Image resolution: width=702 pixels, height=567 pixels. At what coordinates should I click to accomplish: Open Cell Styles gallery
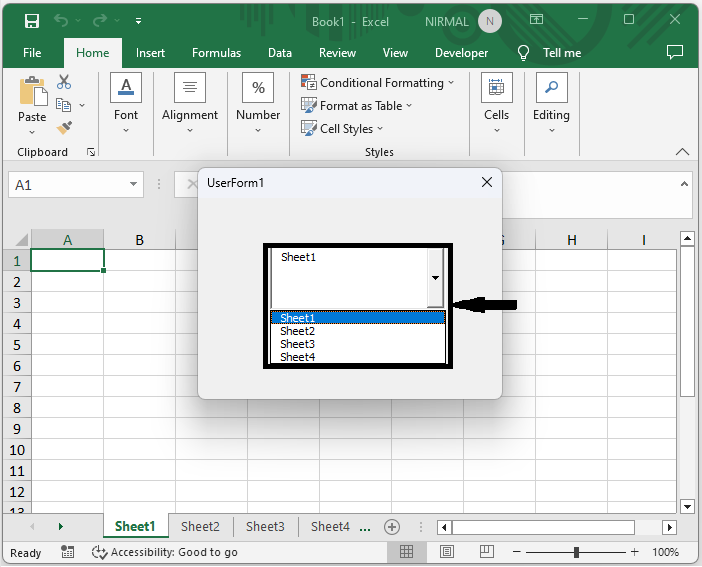coord(342,129)
